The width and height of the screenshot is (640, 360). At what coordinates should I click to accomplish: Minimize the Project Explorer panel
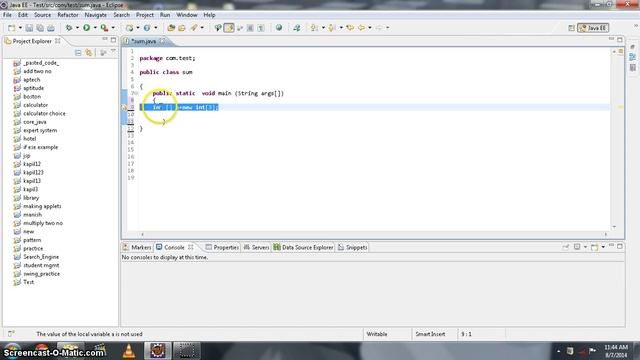click(x=105, y=39)
